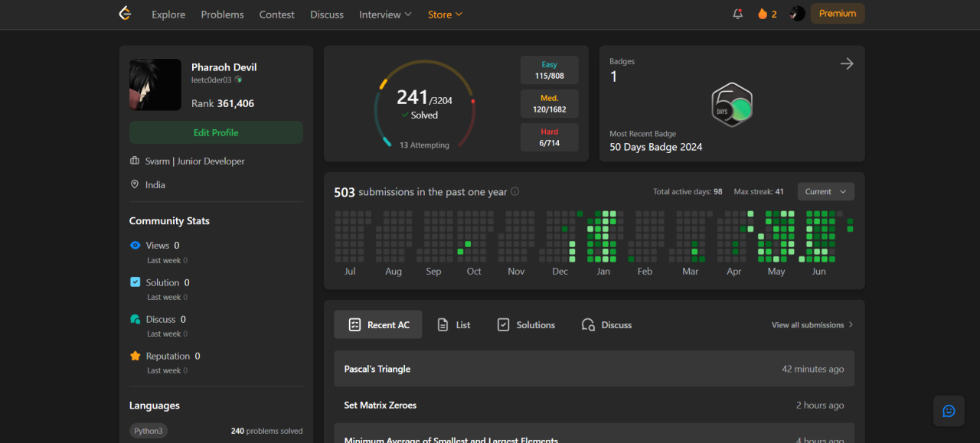This screenshot has width=980, height=443.
Task: Open the Current year dropdown
Action: coord(825,192)
